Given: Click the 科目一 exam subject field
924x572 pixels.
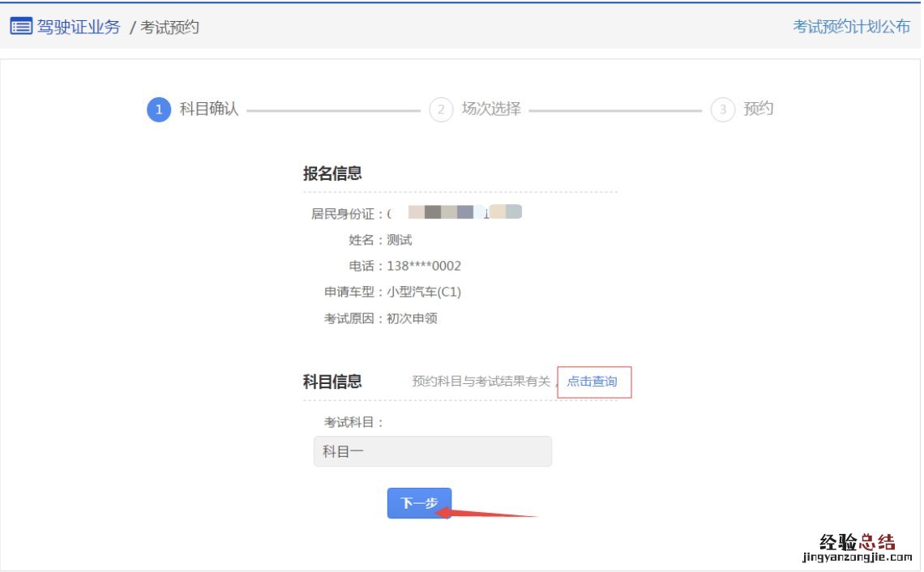Looking at the screenshot, I should click(x=433, y=451).
